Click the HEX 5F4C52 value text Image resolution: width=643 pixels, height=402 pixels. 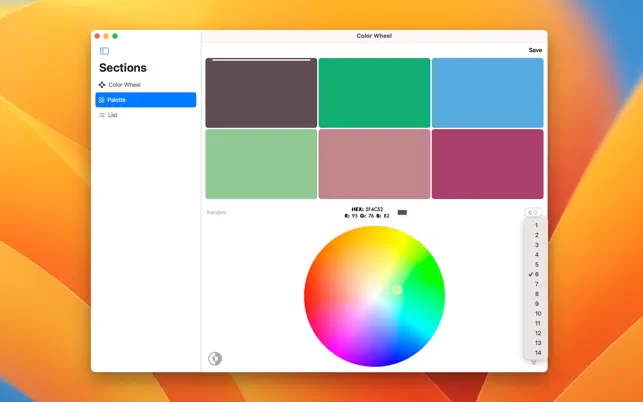tap(367, 209)
